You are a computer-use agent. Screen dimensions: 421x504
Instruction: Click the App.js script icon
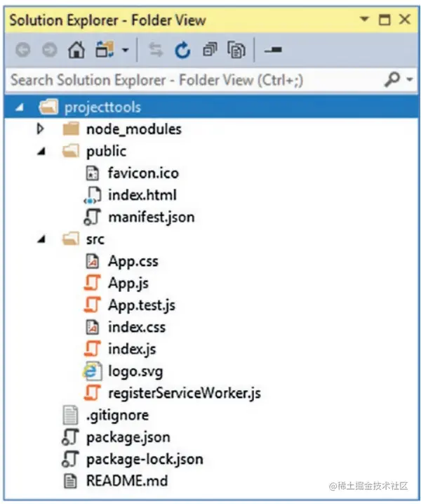tap(93, 283)
